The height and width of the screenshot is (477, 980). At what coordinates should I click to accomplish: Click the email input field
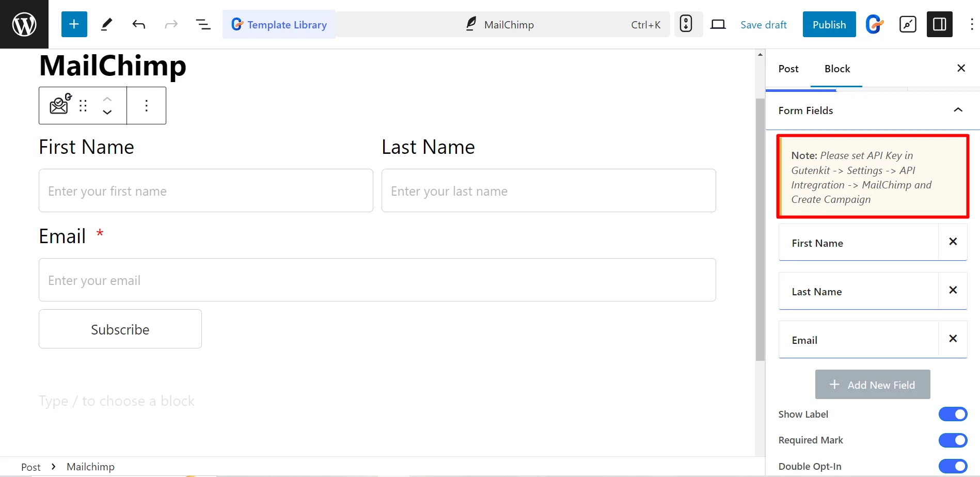point(377,280)
